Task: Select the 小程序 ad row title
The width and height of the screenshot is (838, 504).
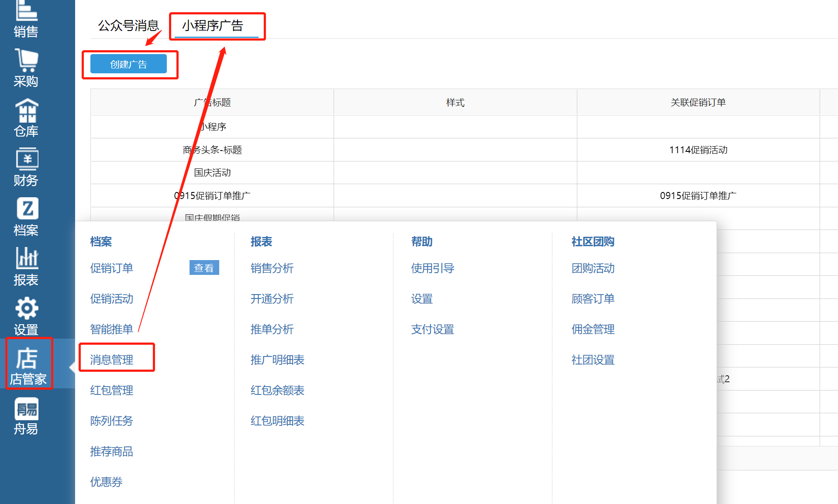Action: point(212,127)
